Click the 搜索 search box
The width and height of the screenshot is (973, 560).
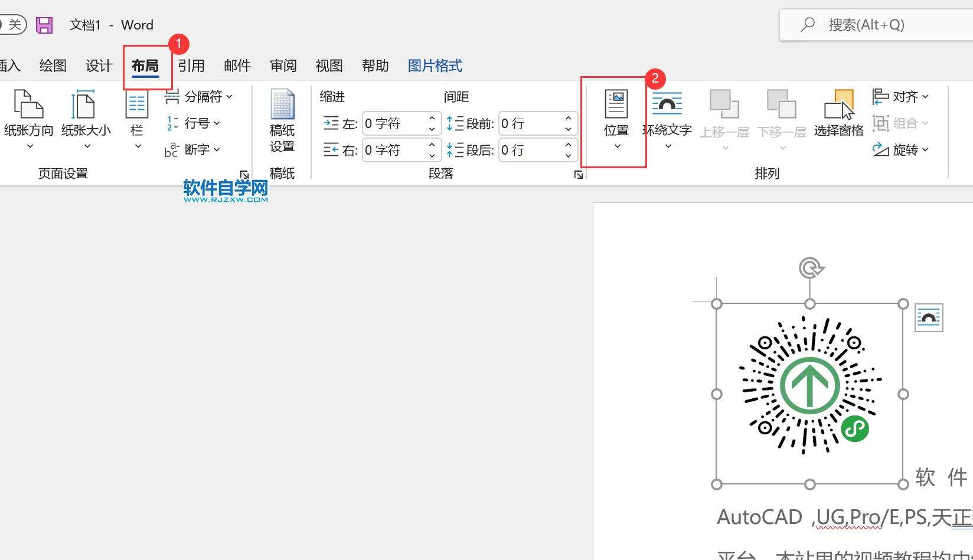874,25
